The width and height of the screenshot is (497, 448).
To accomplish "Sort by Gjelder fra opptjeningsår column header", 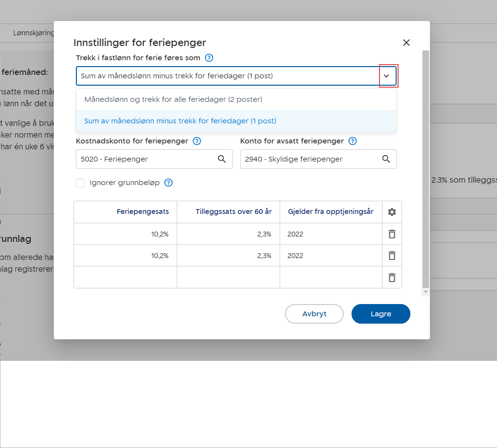I will click(331, 212).
